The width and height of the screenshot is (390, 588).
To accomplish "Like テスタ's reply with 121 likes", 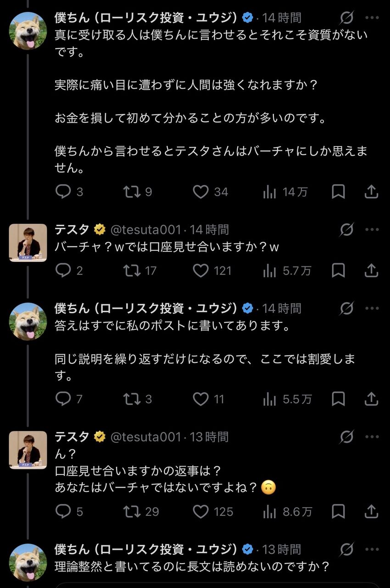I will (212, 271).
